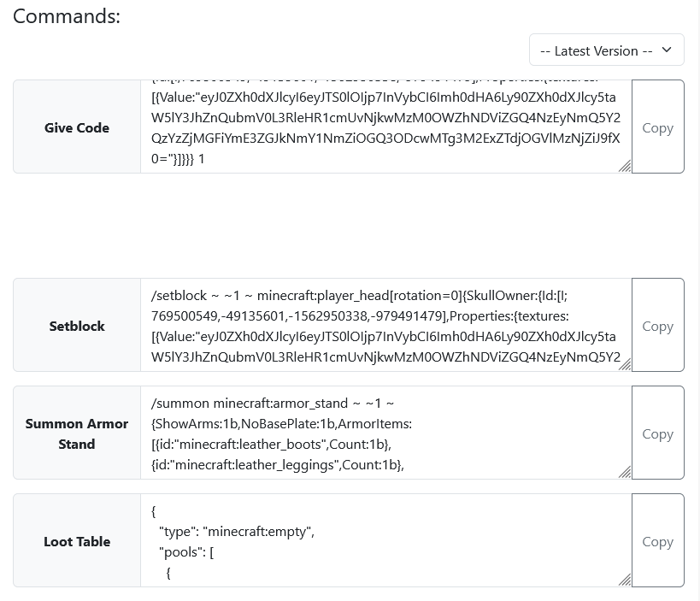
Task: Grab the Summon Armor Stand textarea resize handle
Action: click(x=625, y=472)
